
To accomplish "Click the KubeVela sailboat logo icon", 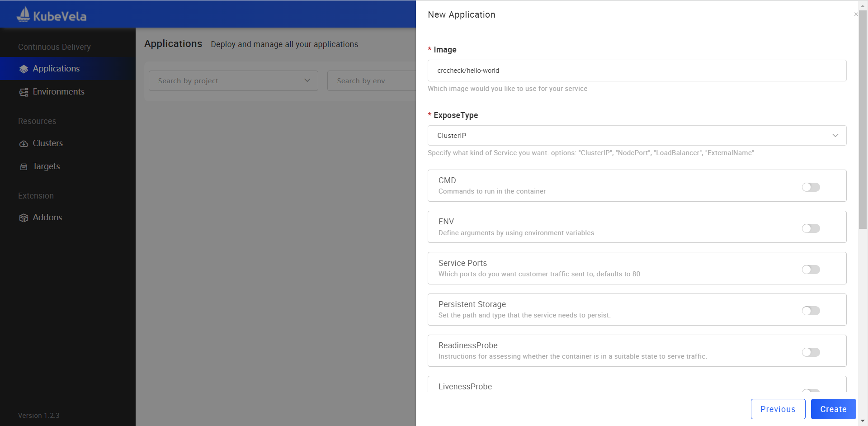I will 23,14.
